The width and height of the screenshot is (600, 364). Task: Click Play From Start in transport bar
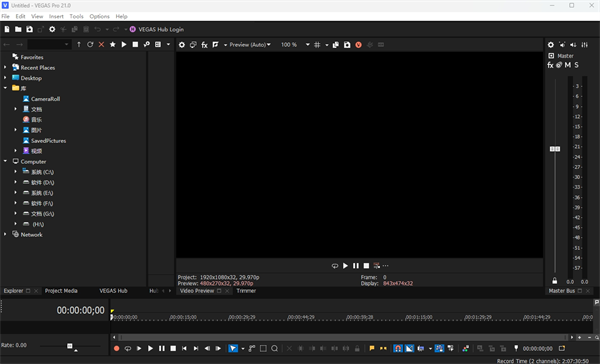point(139,348)
